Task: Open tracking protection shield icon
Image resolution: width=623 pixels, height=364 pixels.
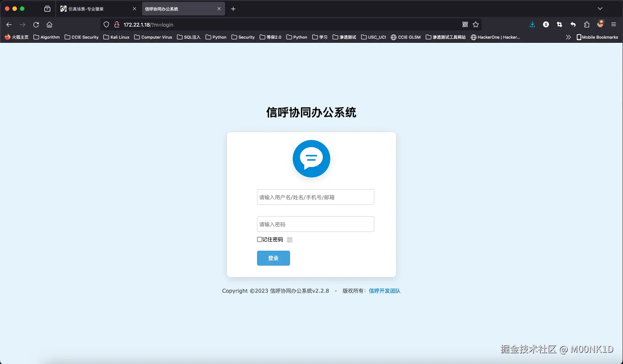Action: pyautogui.click(x=106, y=25)
